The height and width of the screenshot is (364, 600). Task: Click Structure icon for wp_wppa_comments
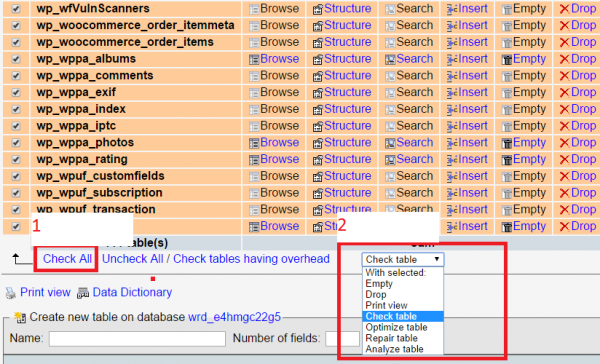point(318,76)
